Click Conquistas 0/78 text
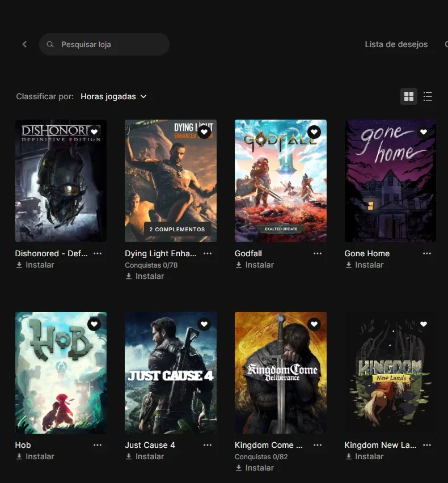Image resolution: width=448 pixels, height=483 pixels. (151, 265)
